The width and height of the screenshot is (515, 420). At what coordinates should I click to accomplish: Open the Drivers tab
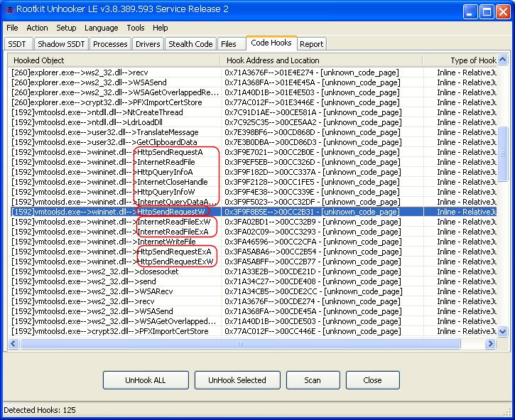pos(148,44)
